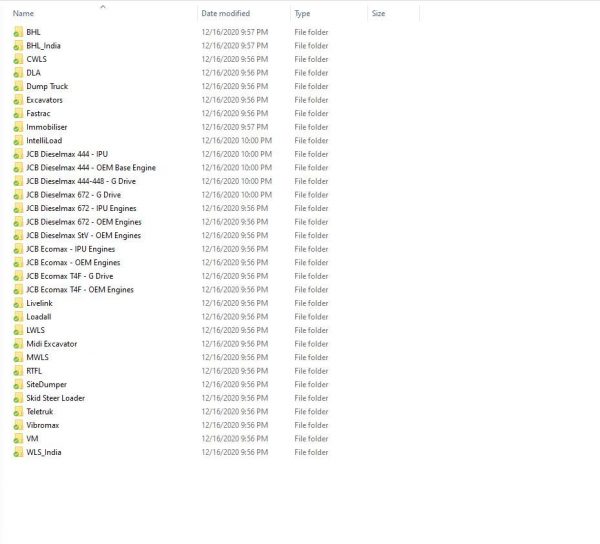Select the Excavators folder icon

(x=18, y=100)
